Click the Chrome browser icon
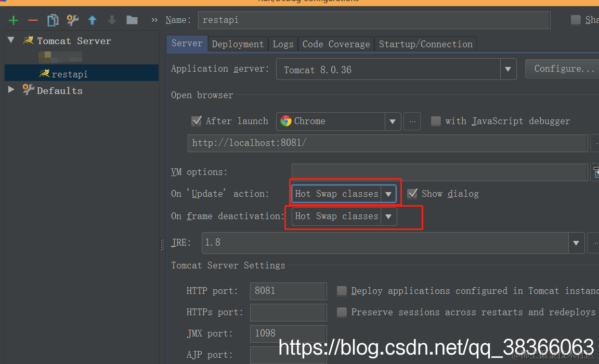This screenshot has width=599, height=364. point(286,121)
